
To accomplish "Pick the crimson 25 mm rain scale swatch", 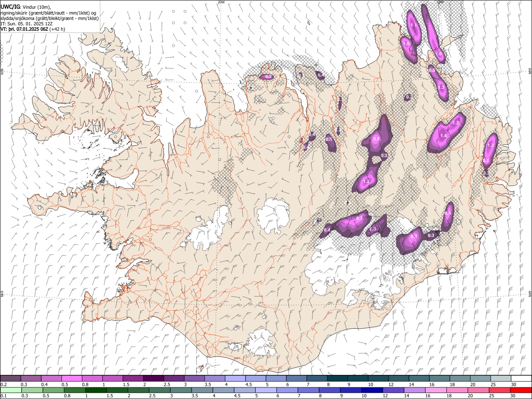I will pyautogui.click(x=500, y=390).
